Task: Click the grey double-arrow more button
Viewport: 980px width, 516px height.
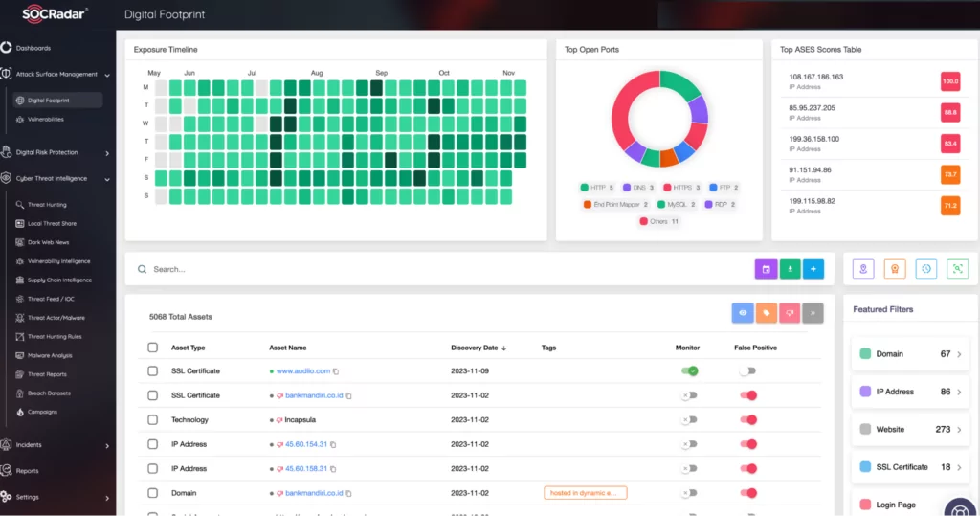Action: 813,313
